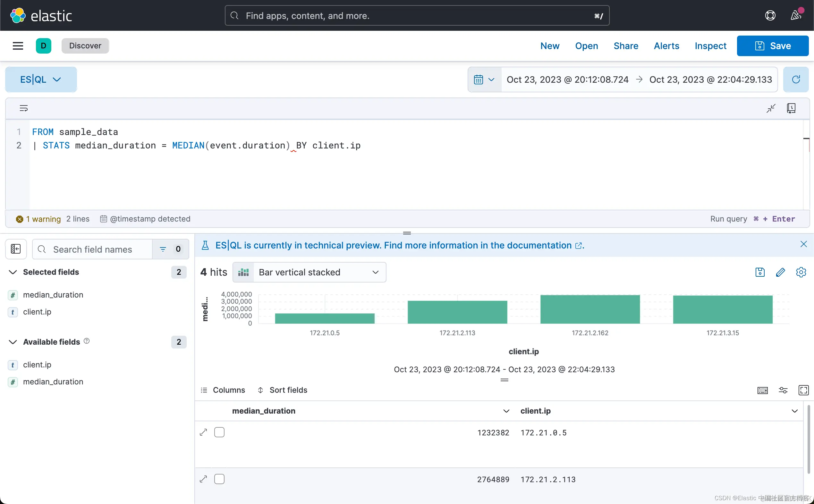Click the pencil edit visualization icon
This screenshot has width=814, height=504.
click(780, 272)
